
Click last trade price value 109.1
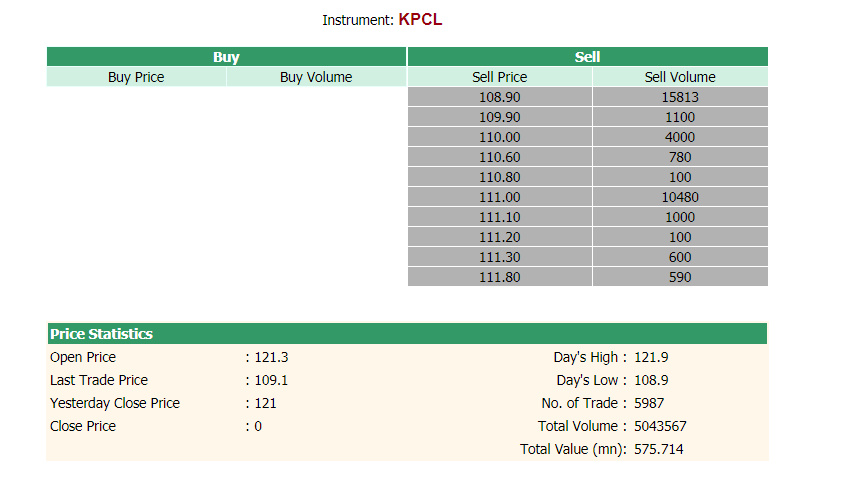point(271,380)
